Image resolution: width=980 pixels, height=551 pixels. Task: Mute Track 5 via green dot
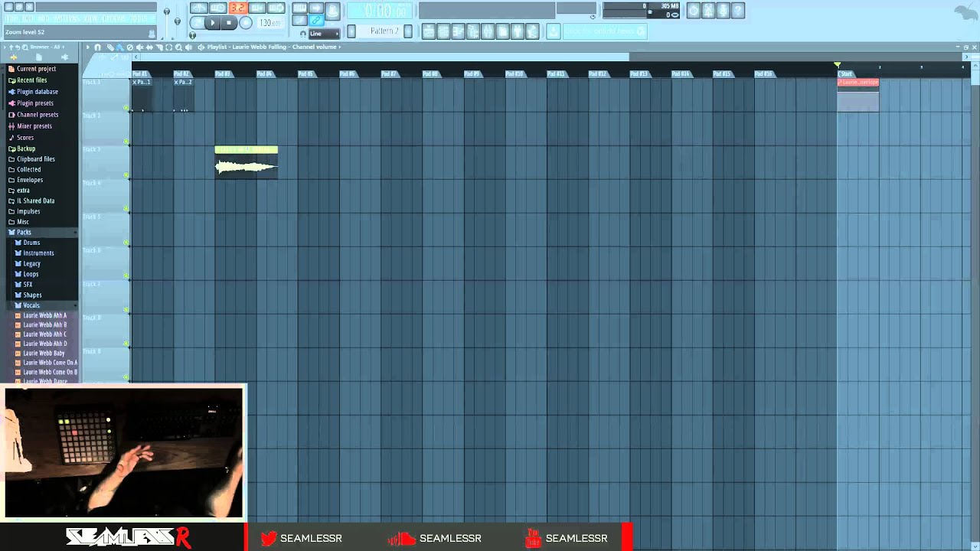[126, 243]
